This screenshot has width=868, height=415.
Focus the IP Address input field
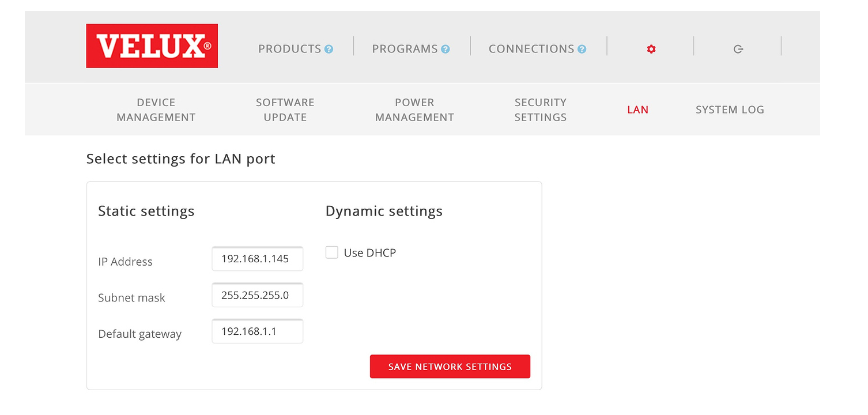(x=258, y=259)
